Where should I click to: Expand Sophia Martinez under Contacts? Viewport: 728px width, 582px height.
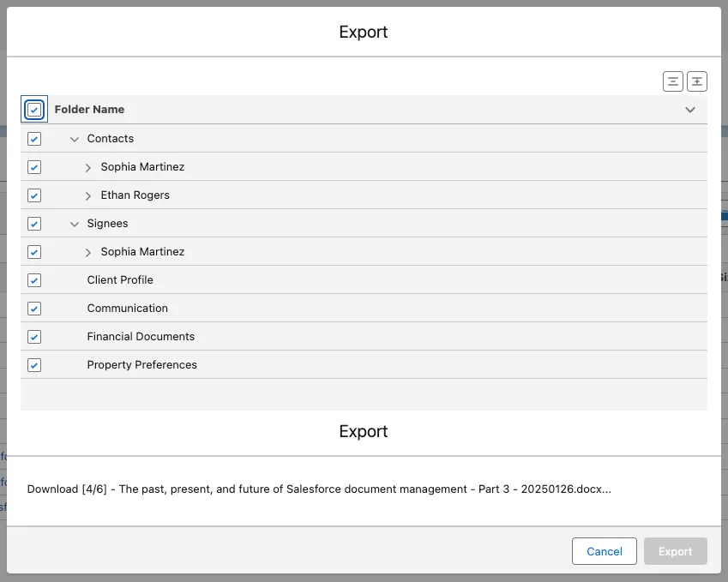pyautogui.click(x=88, y=167)
